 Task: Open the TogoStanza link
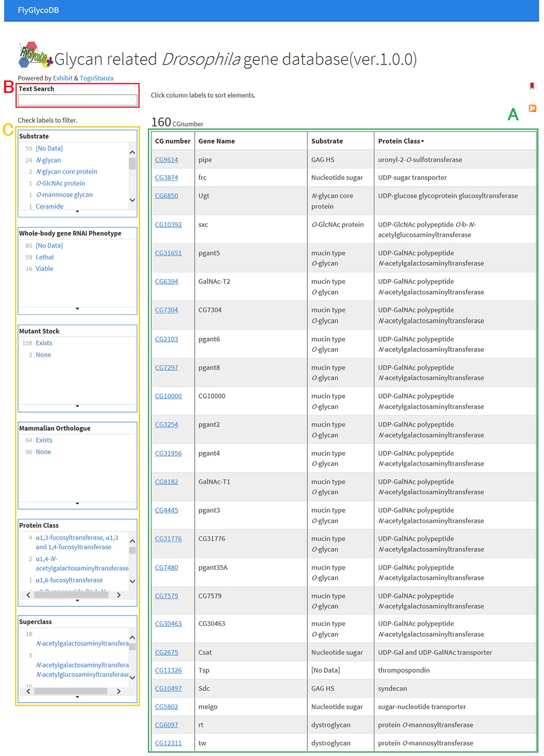(x=96, y=78)
